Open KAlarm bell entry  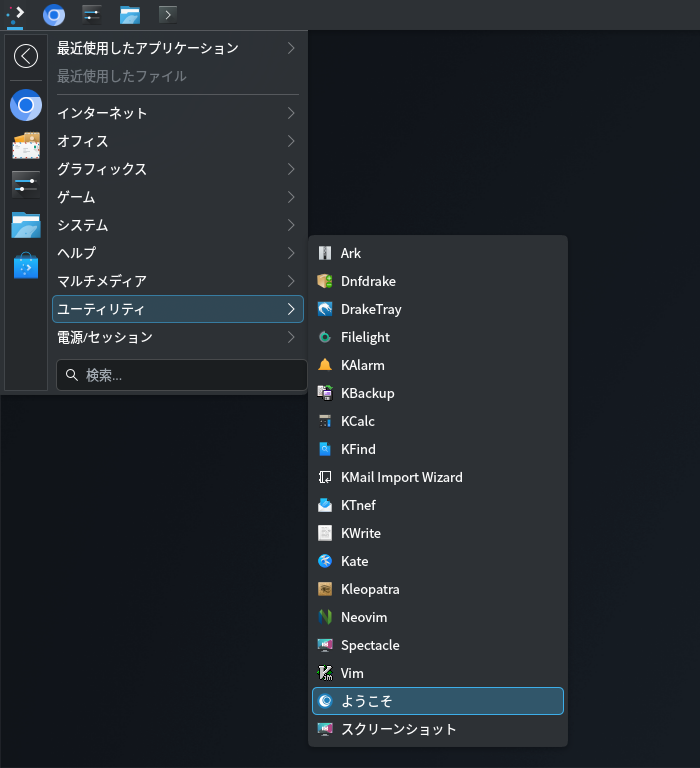(437, 365)
